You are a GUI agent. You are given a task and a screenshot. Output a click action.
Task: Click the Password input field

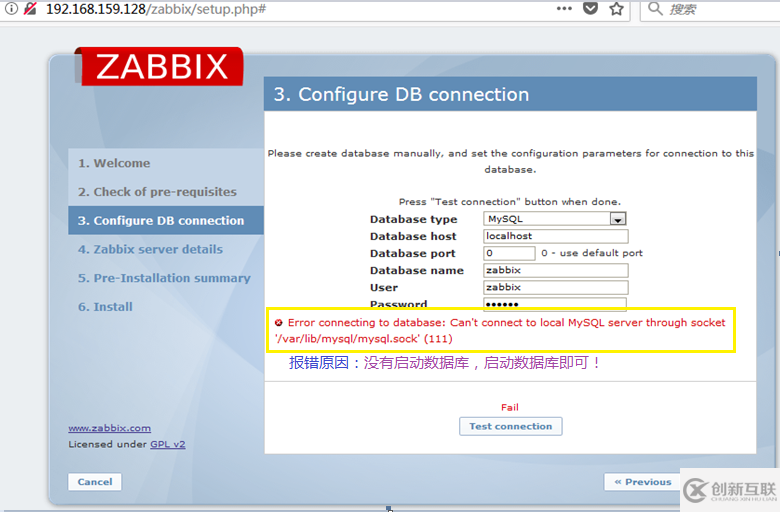point(555,304)
